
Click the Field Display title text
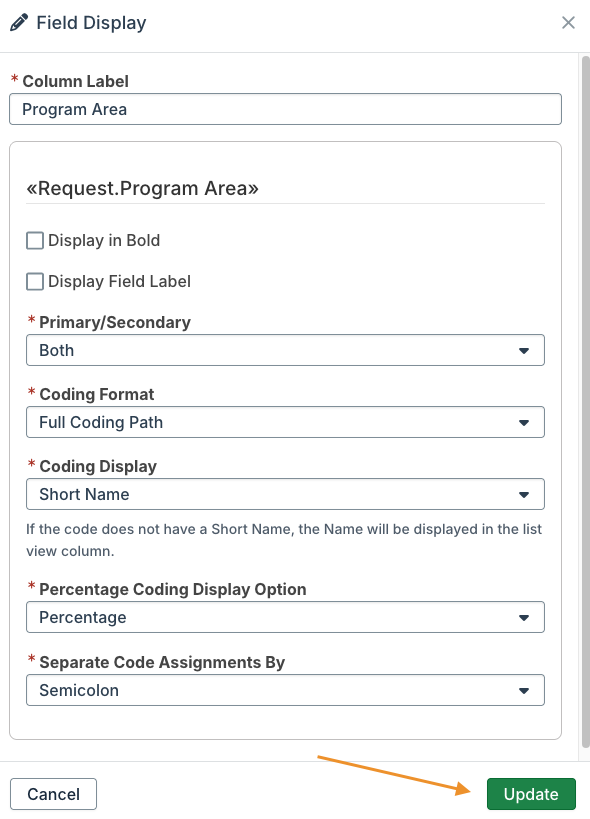click(91, 23)
